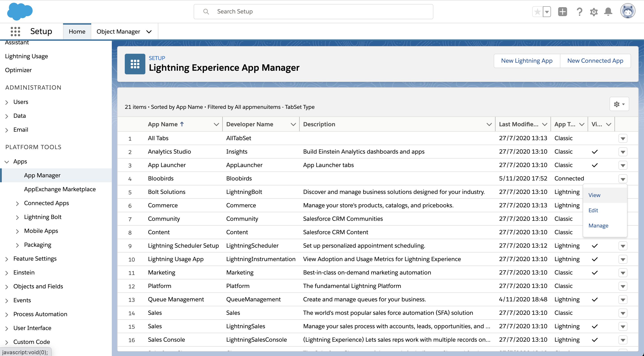
Task: Expand the Einstein section
Action: pyautogui.click(x=7, y=273)
